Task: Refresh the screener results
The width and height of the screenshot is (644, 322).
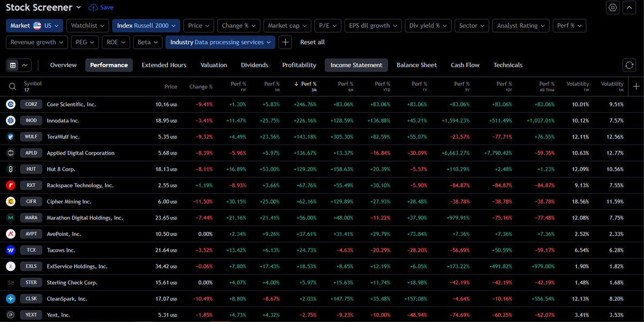Action: tap(630, 65)
